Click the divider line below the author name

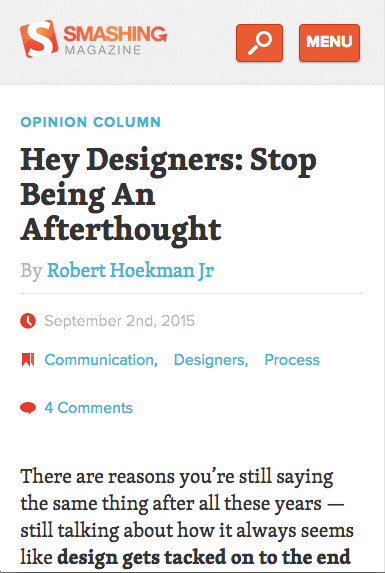click(191, 293)
